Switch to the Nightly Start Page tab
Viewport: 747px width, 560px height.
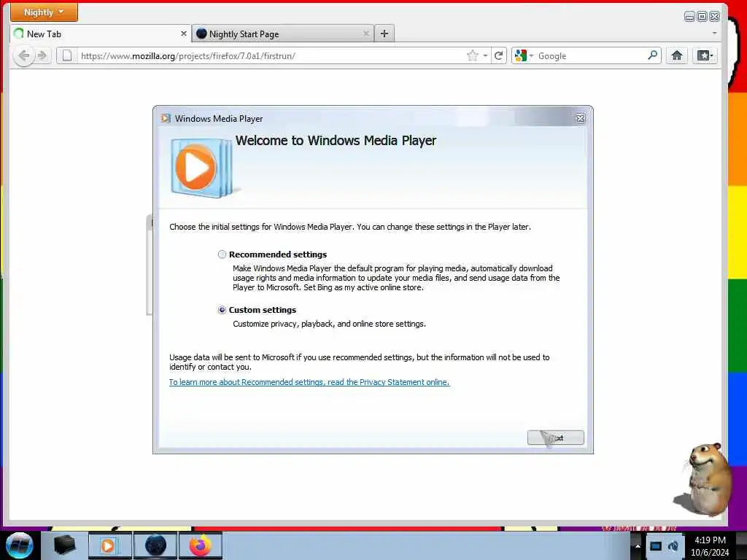click(x=283, y=34)
